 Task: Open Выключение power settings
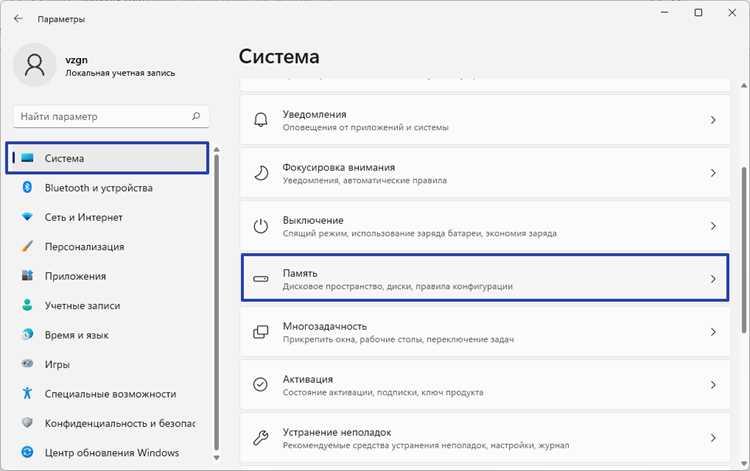485,226
